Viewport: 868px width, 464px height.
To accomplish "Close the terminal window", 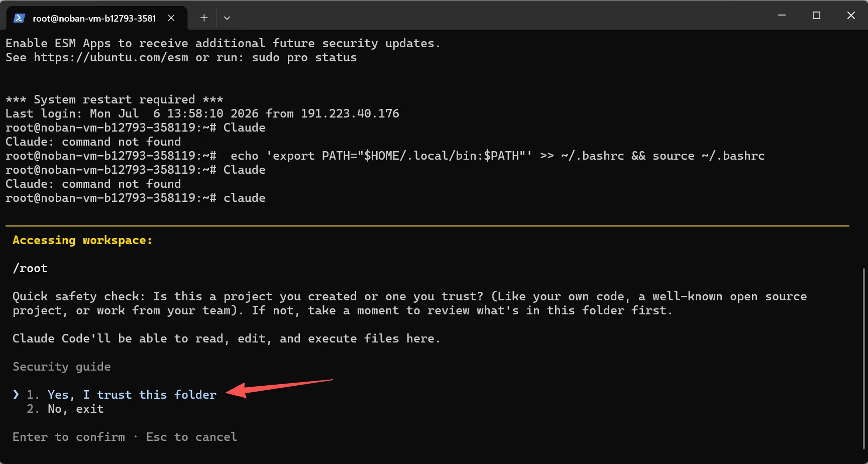I will (x=851, y=16).
